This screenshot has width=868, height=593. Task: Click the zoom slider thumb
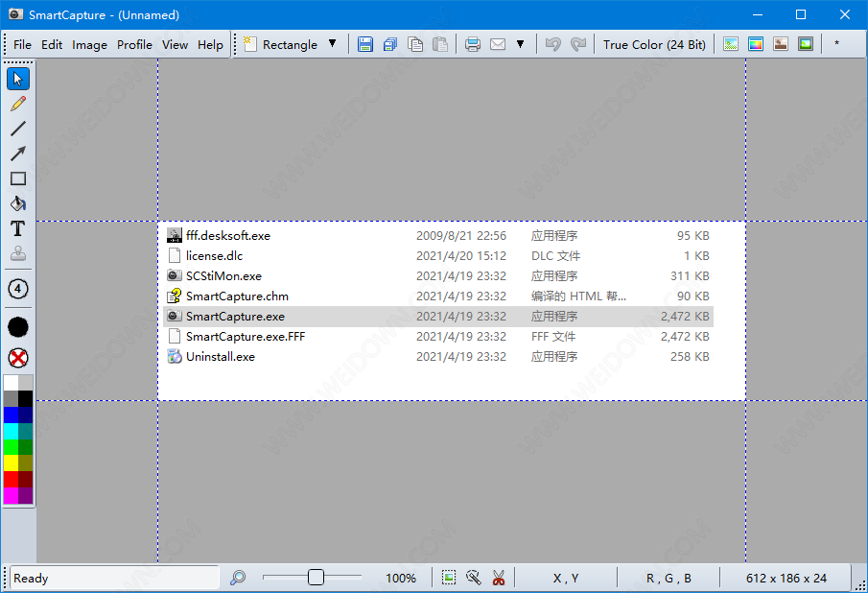(x=316, y=578)
